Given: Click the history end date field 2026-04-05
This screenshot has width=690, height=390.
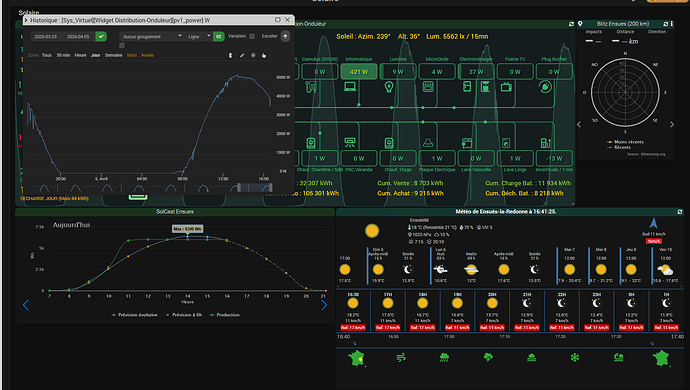Looking at the screenshot, I should pyautogui.click(x=78, y=37).
